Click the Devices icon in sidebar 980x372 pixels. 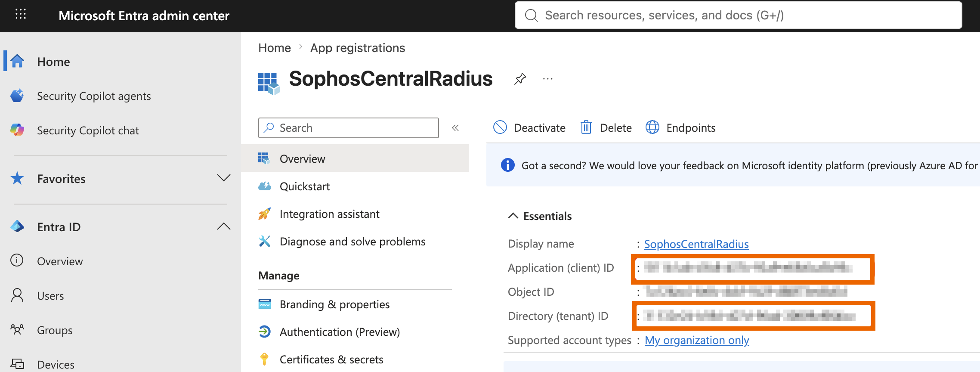click(17, 364)
